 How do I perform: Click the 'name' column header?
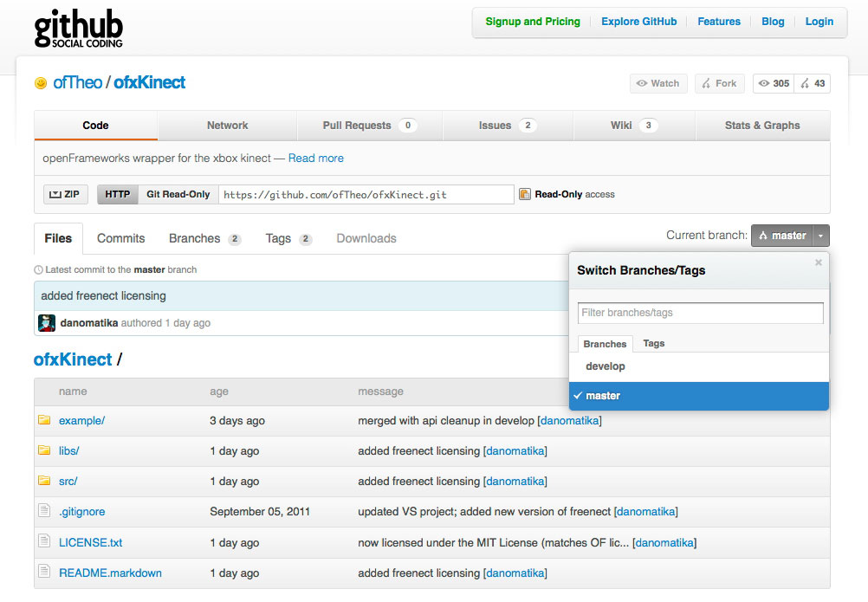click(x=73, y=392)
